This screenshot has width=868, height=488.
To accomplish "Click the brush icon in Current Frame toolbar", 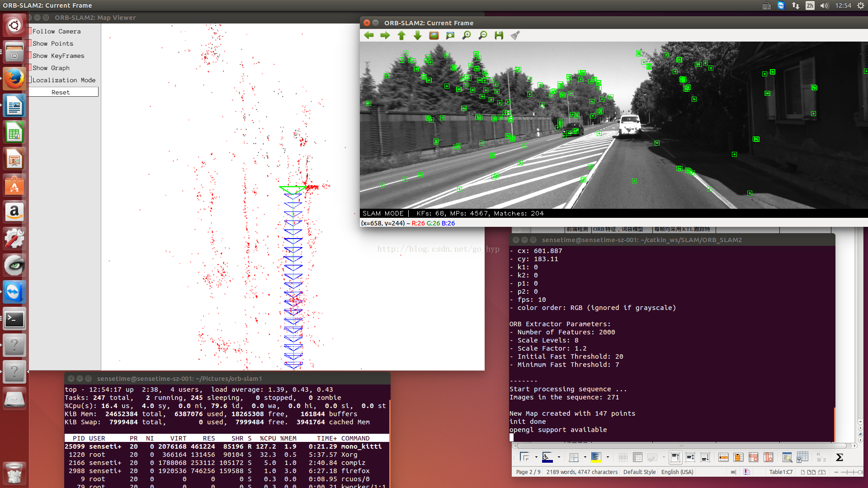I will click(515, 35).
